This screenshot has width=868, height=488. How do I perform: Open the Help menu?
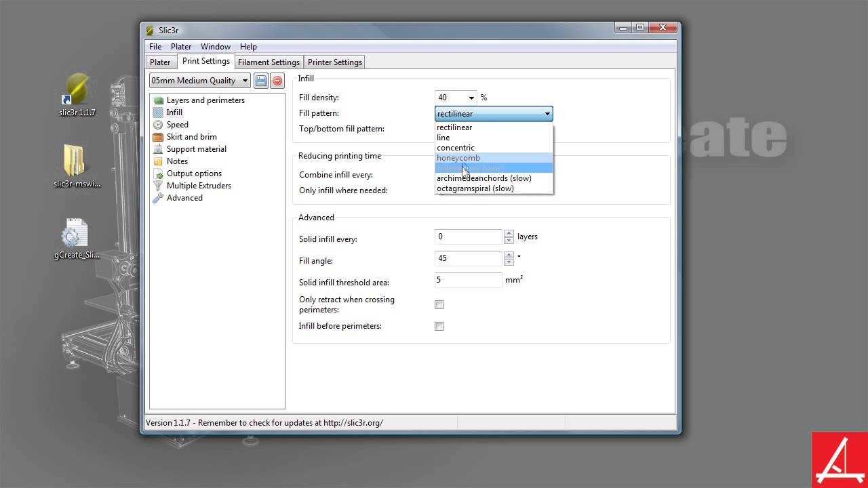click(x=248, y=47)
